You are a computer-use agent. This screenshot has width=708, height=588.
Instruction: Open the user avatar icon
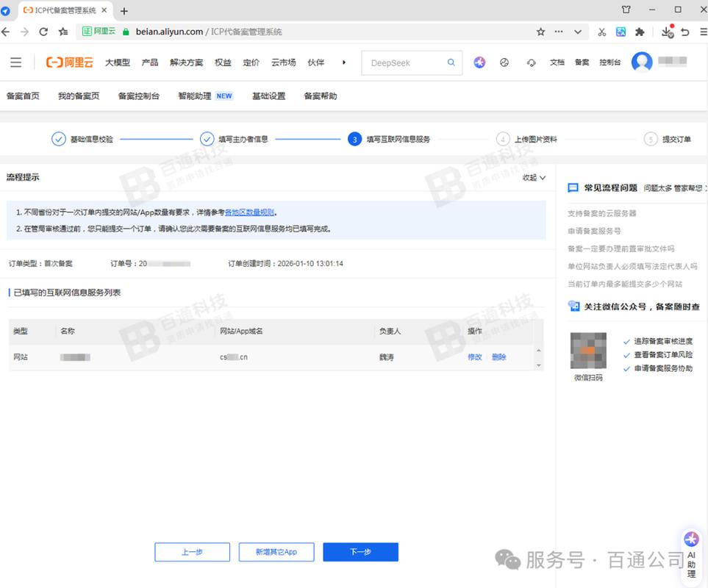[x=642, y=62]
